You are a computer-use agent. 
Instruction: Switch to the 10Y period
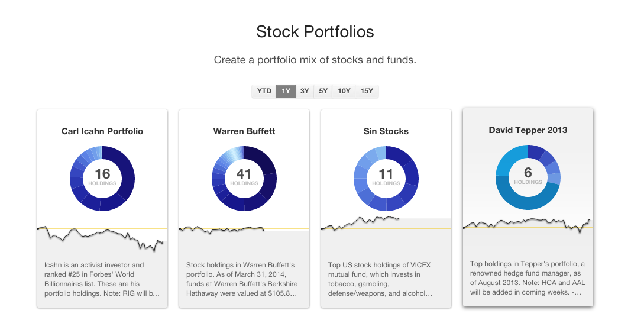[x=344, y=91]
